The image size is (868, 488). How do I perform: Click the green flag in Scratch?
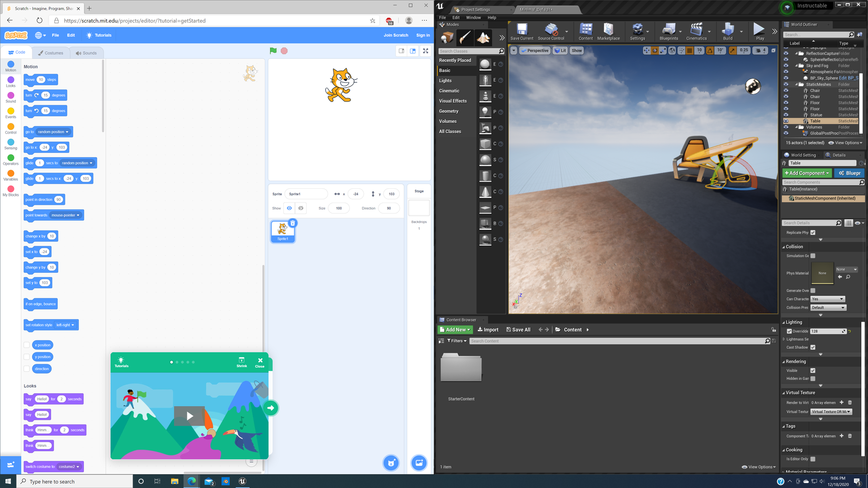[x=272, y=50]
